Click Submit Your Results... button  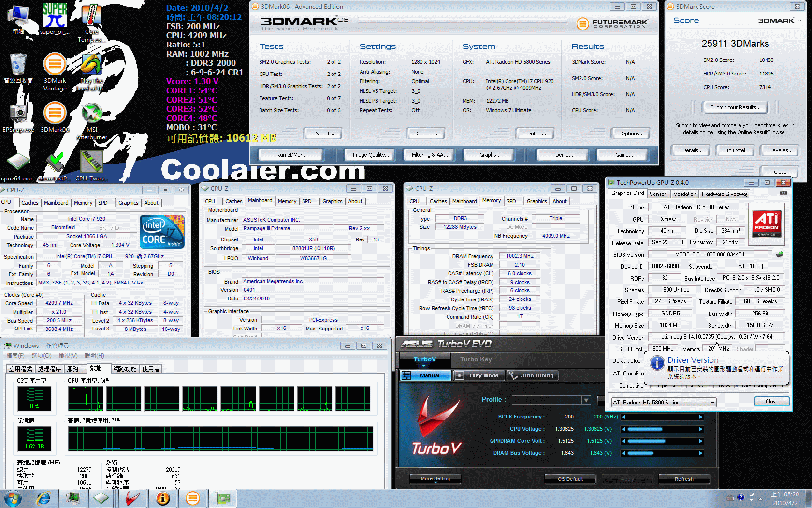(x=735, y=107)
